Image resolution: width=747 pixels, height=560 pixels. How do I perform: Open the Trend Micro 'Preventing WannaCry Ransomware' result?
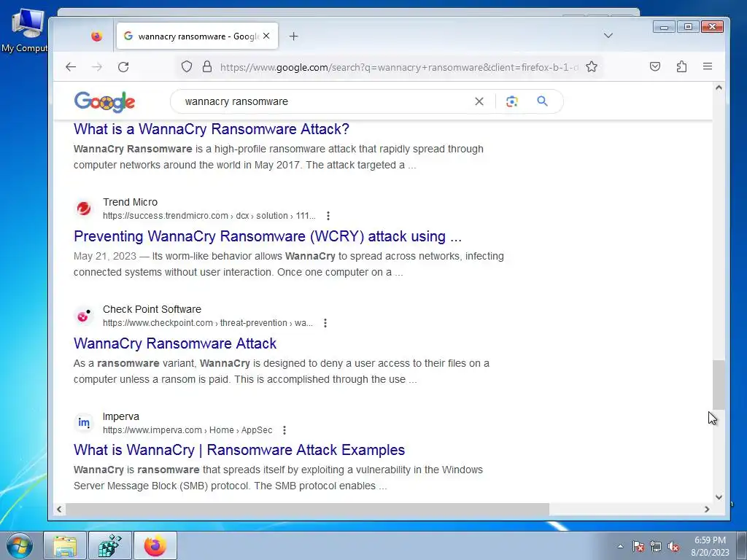coord(268,236)
